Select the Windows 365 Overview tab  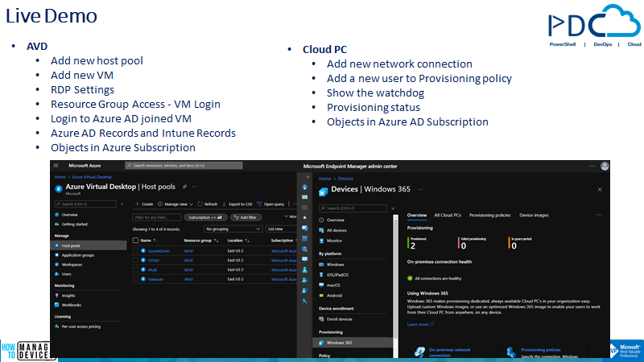(x=416, y=215)
